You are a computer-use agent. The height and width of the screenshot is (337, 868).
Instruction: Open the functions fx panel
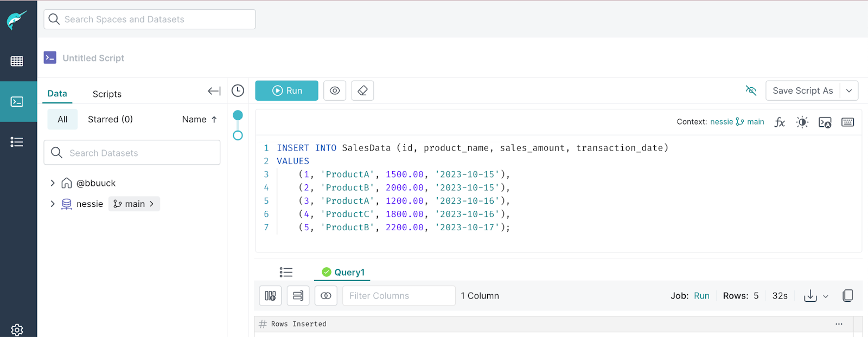(780, 122)
